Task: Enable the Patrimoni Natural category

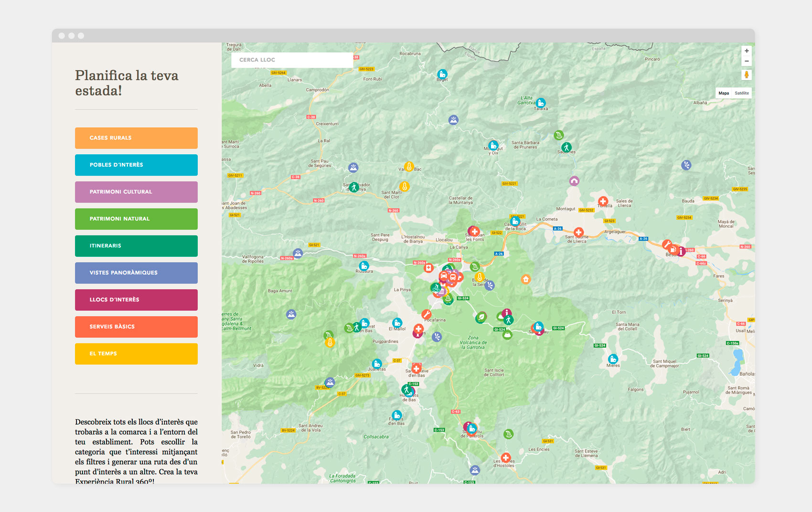Action: pyautogui.click(x=136, y=219)
